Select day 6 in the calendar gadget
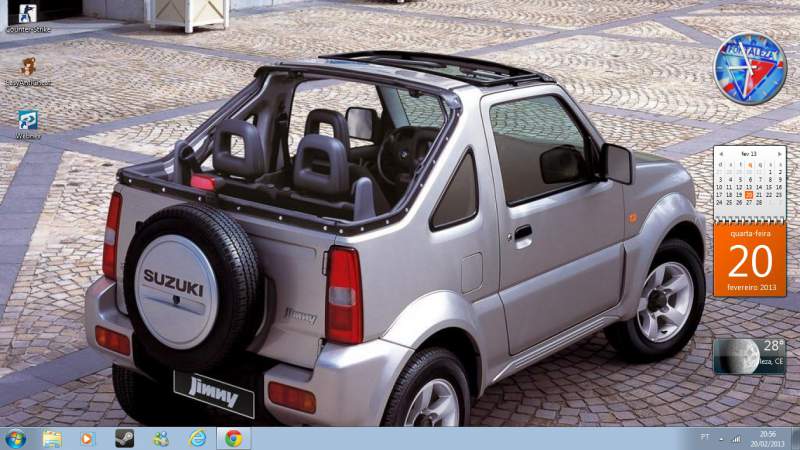800x450 pixels. [750, 180]
